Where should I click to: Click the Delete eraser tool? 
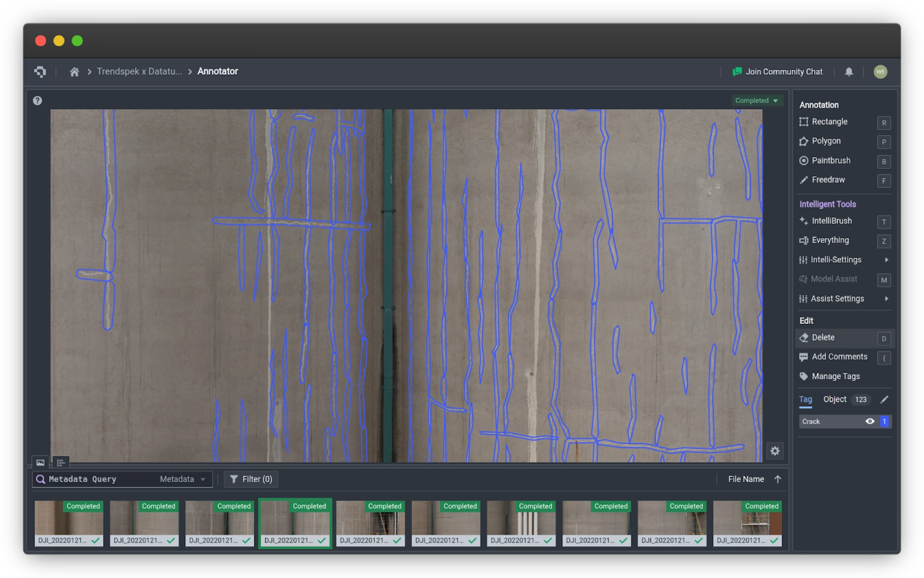coord(823,338)
